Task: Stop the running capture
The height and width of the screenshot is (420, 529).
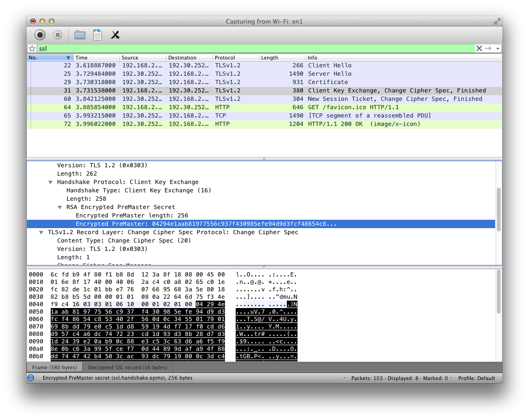Action: tap(58, 35)
